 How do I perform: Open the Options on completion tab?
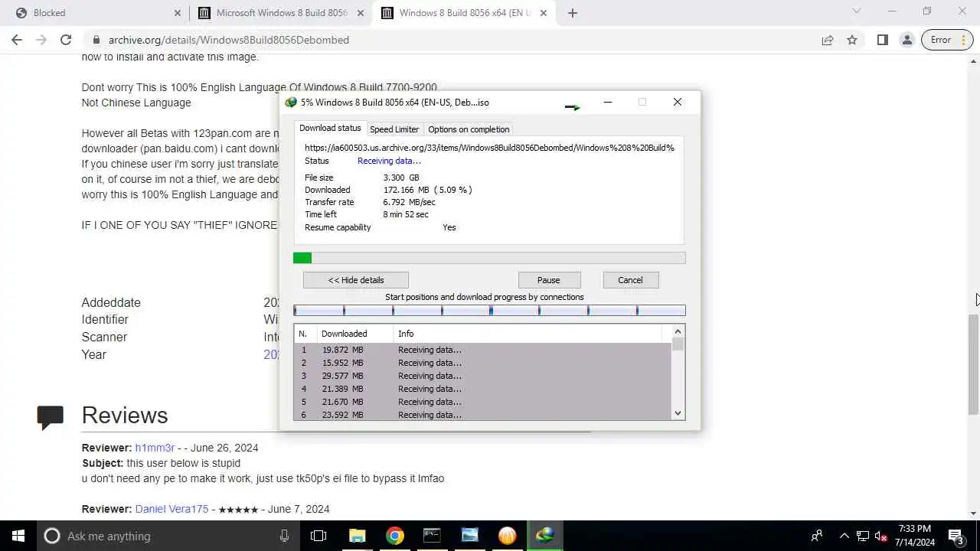coord(469,129)
